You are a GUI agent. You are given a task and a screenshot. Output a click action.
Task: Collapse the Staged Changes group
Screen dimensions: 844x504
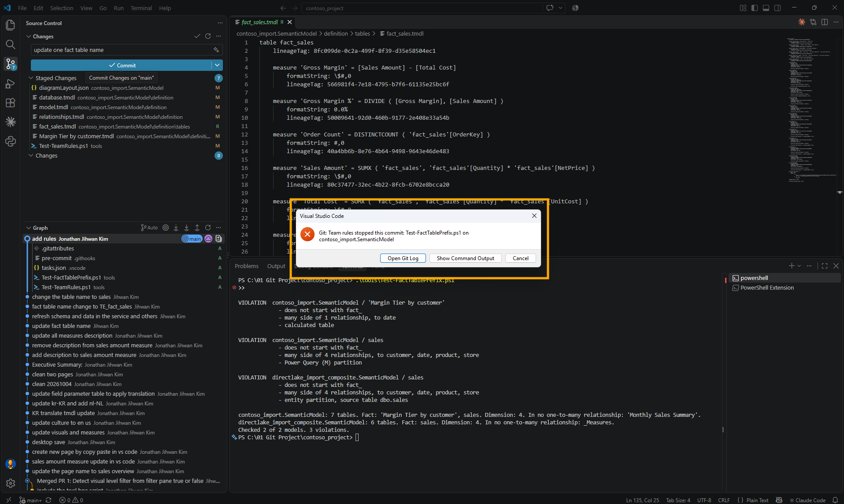pyautogui.click(x=31, y=78)
